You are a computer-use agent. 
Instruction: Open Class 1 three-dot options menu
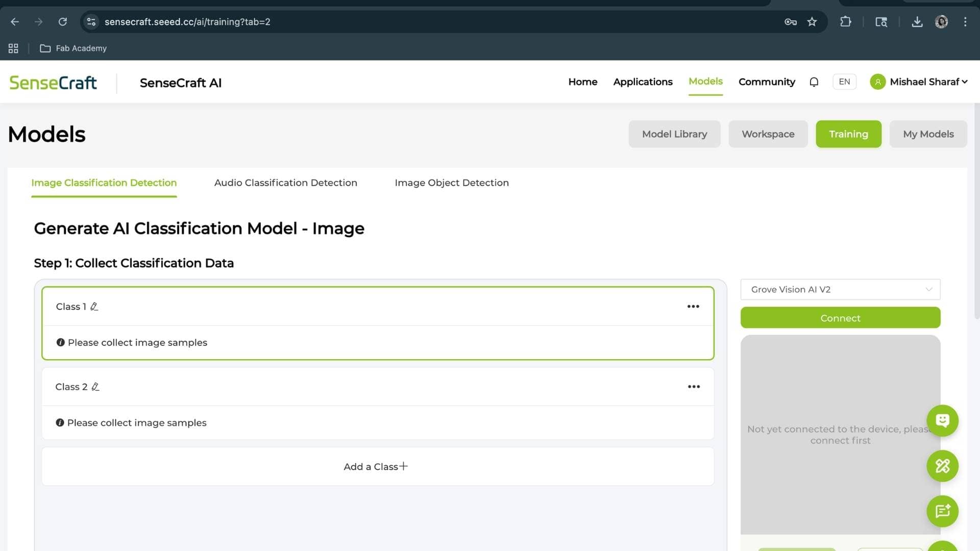(693, 307)
